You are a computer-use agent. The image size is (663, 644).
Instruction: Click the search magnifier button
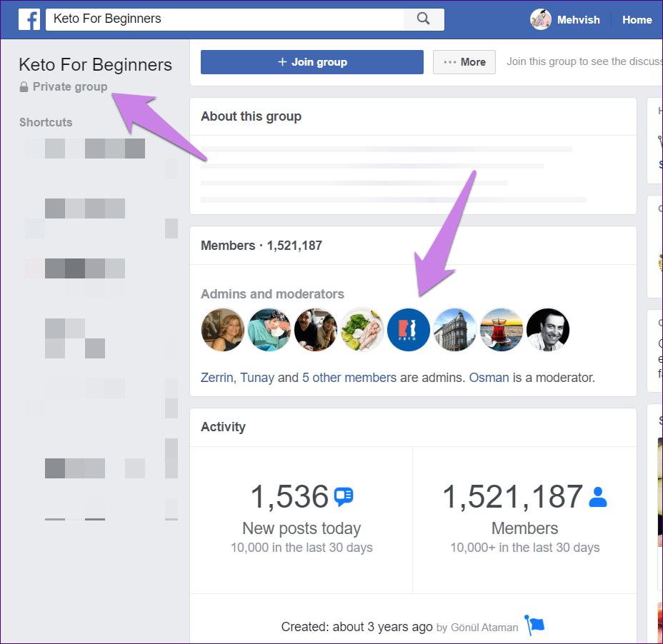click(x=423, y=19)
